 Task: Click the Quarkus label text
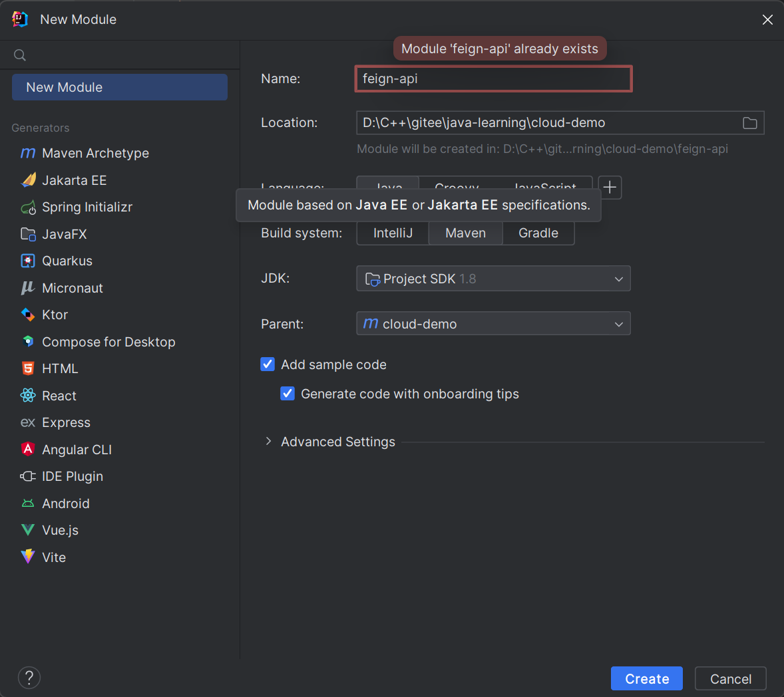point(67,261)
